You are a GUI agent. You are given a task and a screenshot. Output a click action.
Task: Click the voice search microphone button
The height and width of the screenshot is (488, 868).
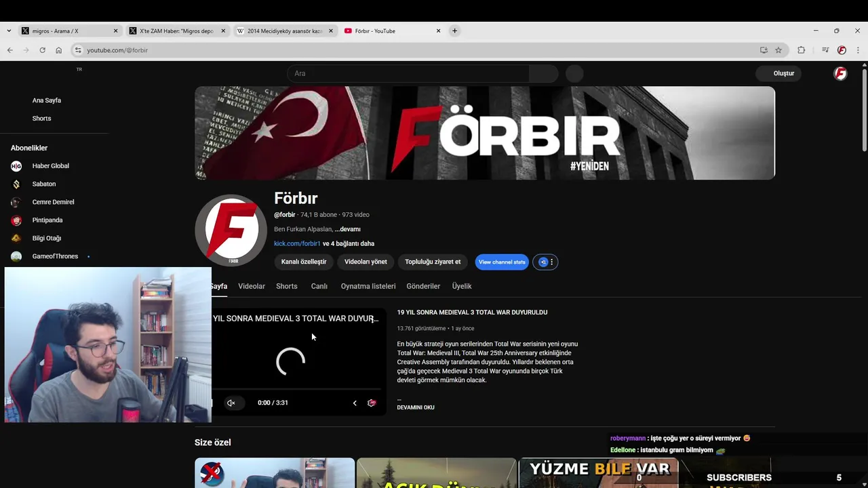[x=574, y=73]
